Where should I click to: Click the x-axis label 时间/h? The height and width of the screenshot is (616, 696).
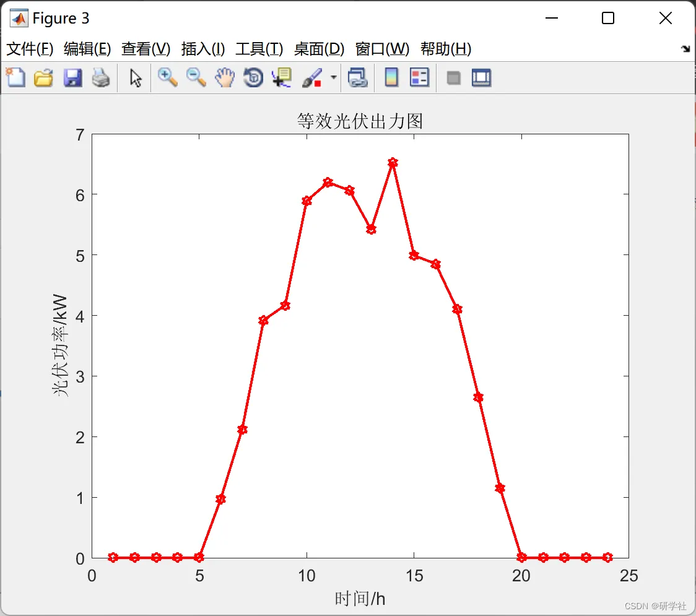pos(360,599)
